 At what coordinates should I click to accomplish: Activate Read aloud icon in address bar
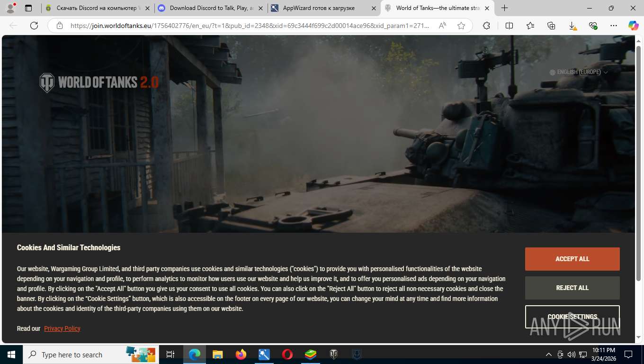[443, 26]
